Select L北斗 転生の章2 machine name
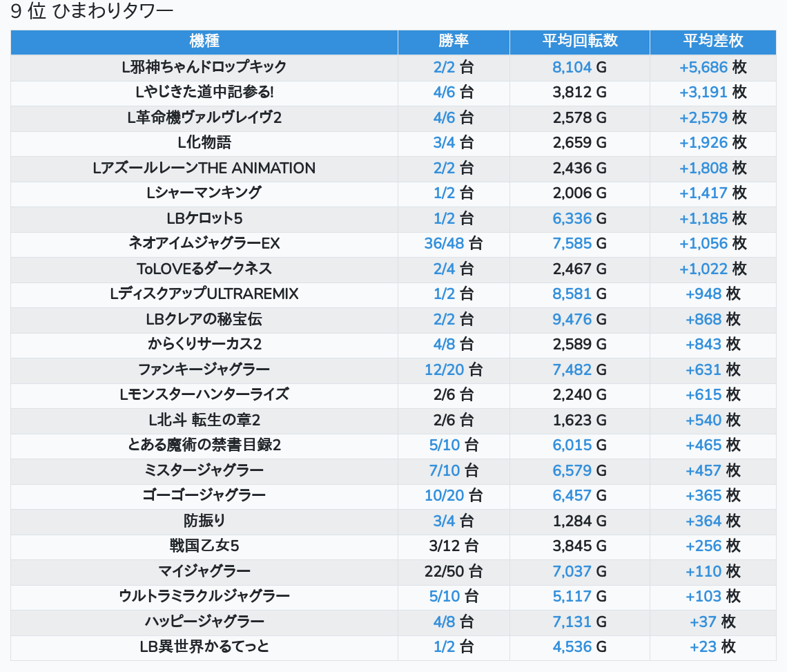This screenshot has height=672, width=787. 204,421
